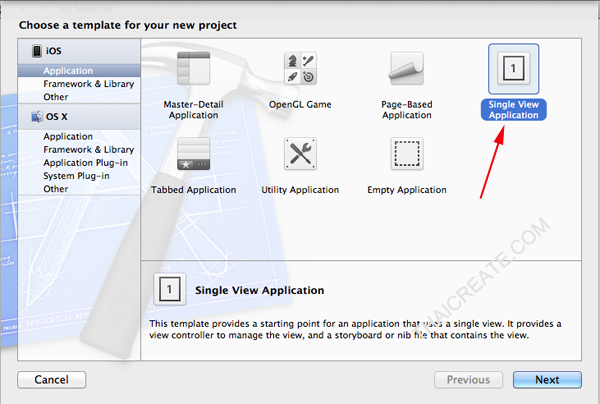This screenshot has height=404, width=600.
Task: Click the Tabbed Application label
Action: click(x=193, y=190)
